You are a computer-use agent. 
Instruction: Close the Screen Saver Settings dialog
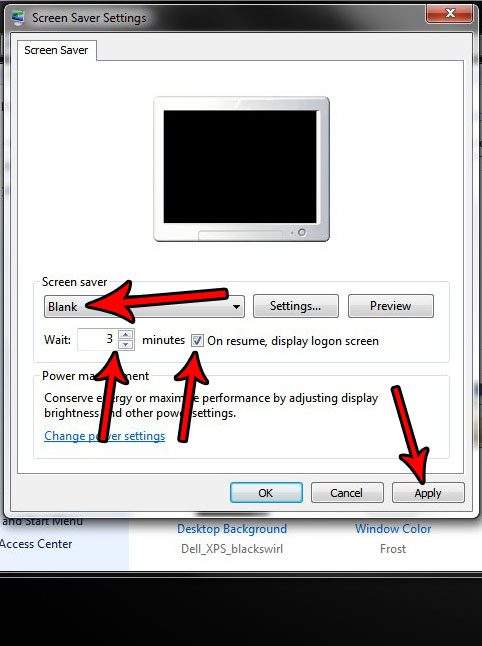(x=449, y=14)
